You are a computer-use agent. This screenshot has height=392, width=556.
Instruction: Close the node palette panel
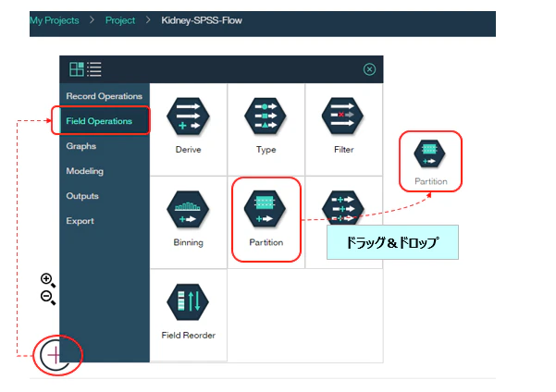click(369, 69)
